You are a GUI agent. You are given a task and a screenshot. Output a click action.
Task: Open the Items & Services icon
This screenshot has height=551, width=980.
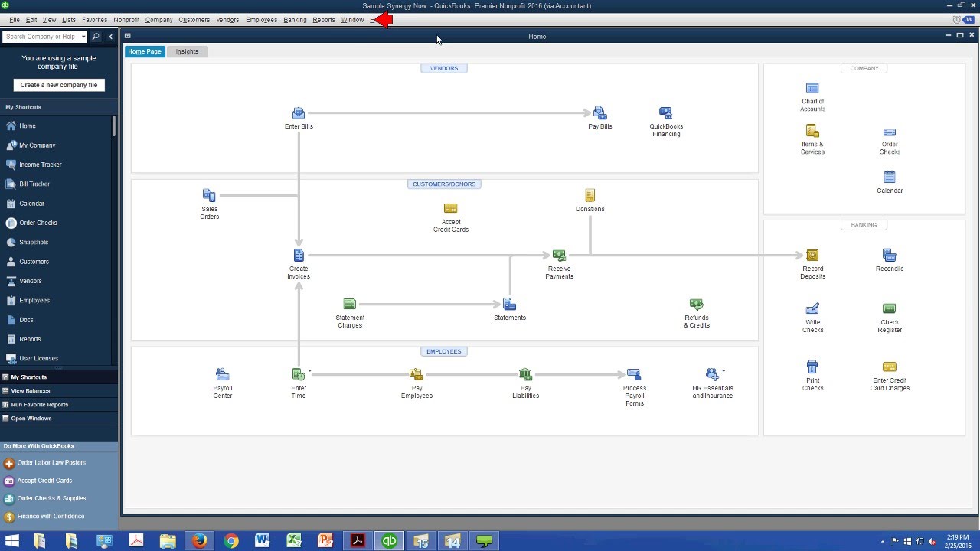point(812,132)
